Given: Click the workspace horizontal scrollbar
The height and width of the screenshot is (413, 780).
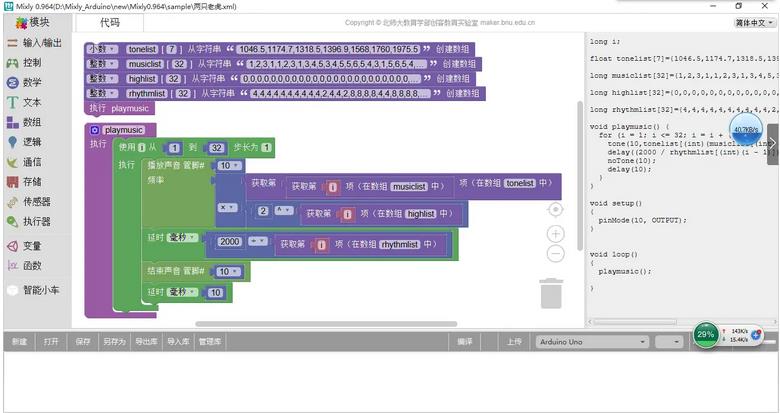Looking at the screenshot, I should (x=326, y=324).
